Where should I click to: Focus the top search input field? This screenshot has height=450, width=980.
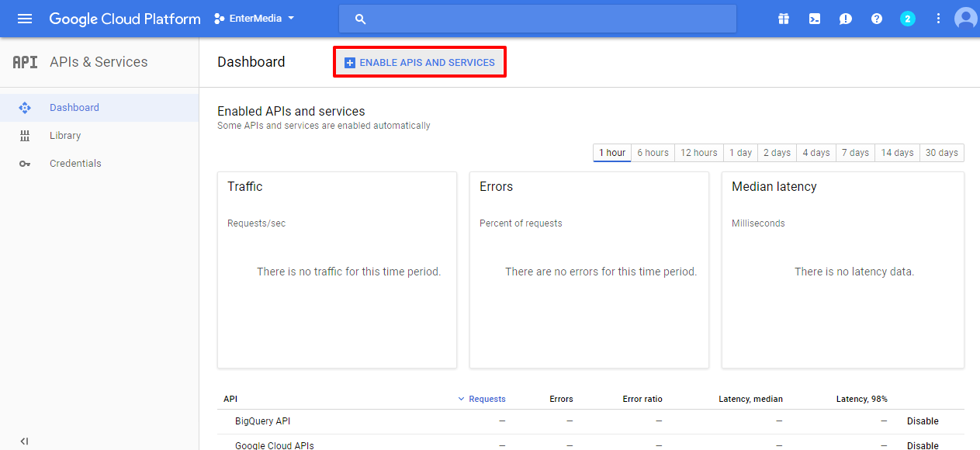pyautogui.click(x=538, y=19)
